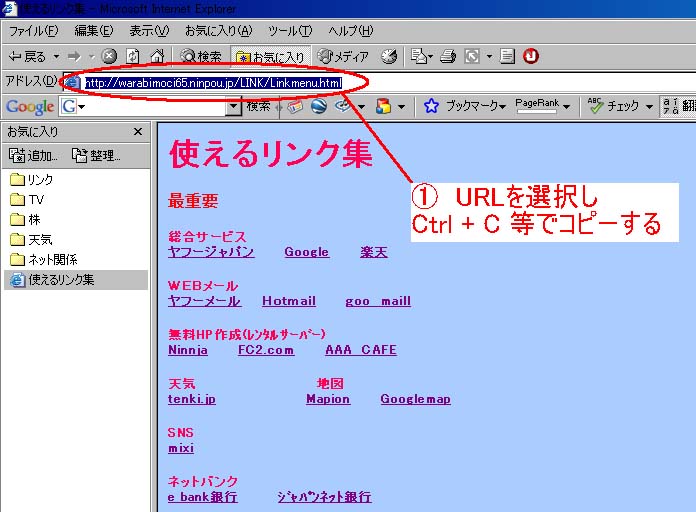Click the Forward arrow button
This screenshot has height=512, width=696.
click(74, 56)
